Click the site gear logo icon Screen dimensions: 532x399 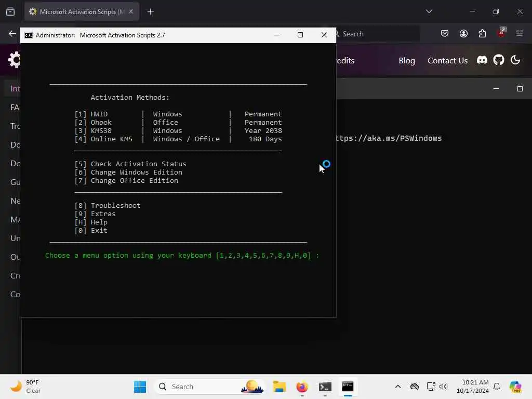pos(14,60)
